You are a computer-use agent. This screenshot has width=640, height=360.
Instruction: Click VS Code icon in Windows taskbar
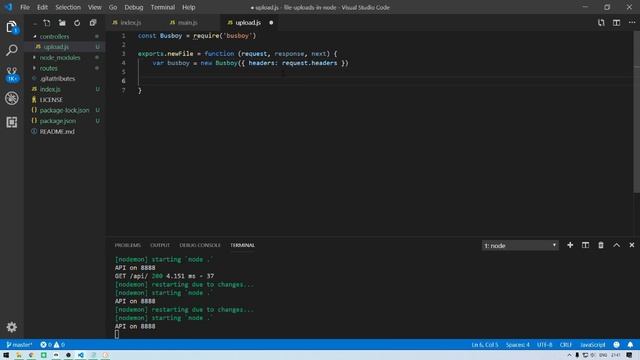click(81, 355)
